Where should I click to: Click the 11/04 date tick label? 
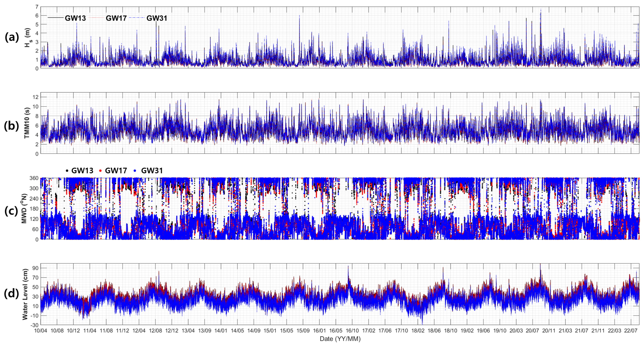click(x=90, y=330)
